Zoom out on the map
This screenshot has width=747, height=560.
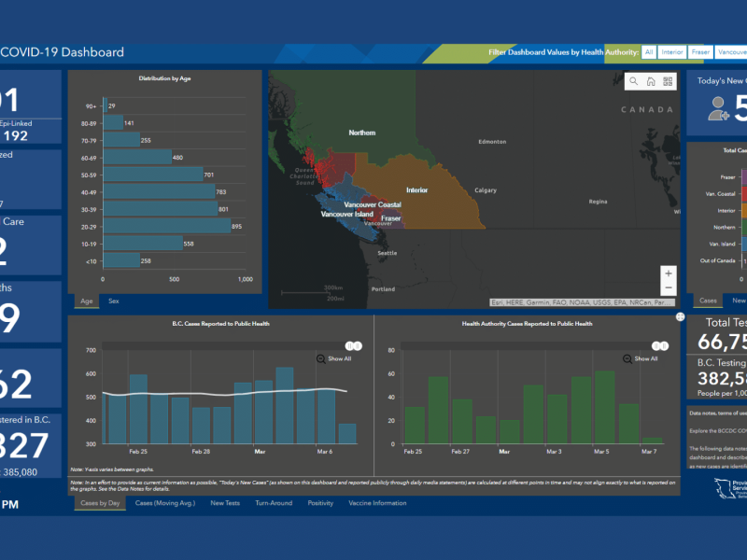pos(668,288)
